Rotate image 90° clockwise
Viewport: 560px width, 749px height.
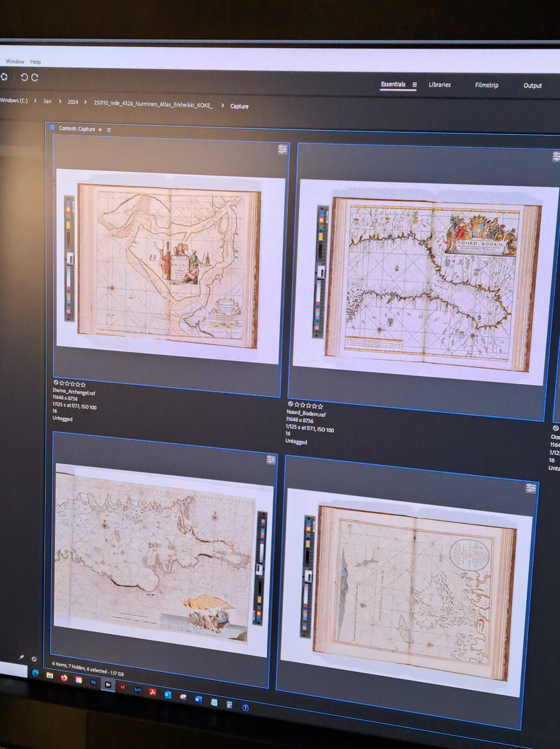tap(35, 77)
